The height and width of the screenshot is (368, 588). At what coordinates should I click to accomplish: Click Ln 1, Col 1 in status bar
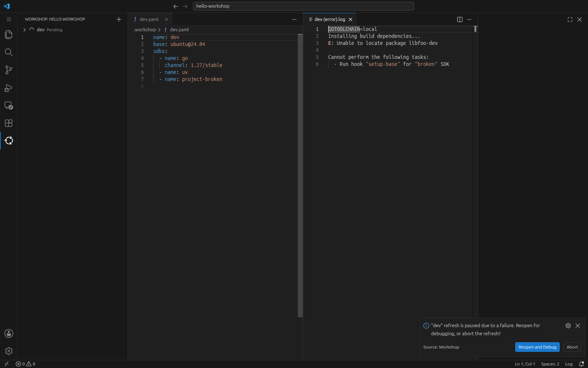[x=525, y=364]
